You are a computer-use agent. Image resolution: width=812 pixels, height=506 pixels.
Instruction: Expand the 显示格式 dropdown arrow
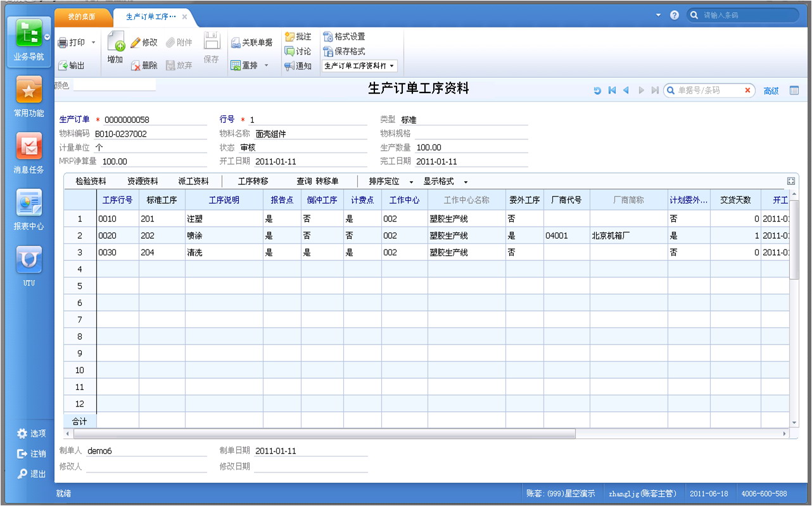click(x=466, y=182)
